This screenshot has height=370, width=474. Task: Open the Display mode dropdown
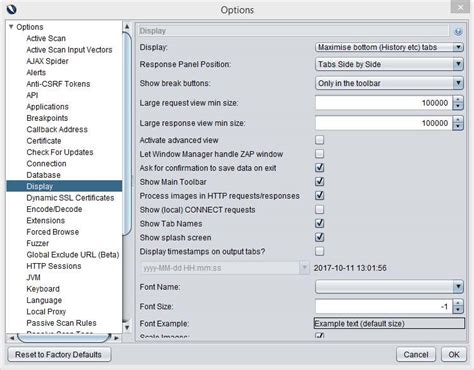point(389,47)
